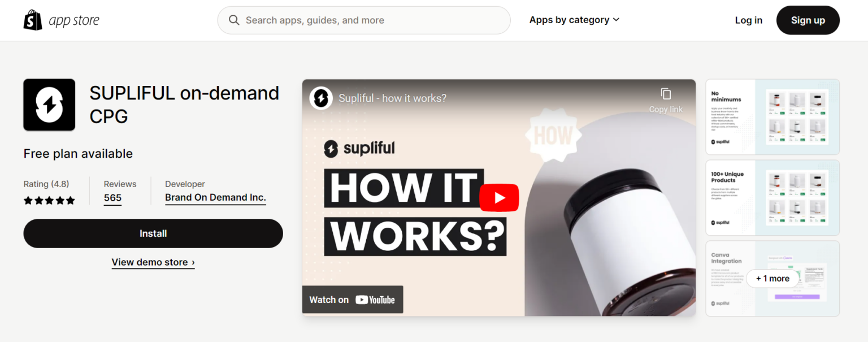
Task: Click into the Search apps, guides field
Action: 364,20
